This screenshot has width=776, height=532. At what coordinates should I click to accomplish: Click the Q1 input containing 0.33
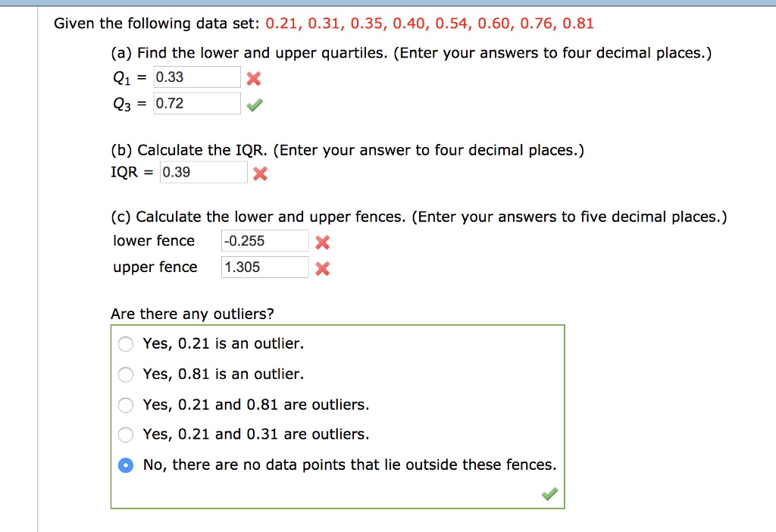click(196, 77)
